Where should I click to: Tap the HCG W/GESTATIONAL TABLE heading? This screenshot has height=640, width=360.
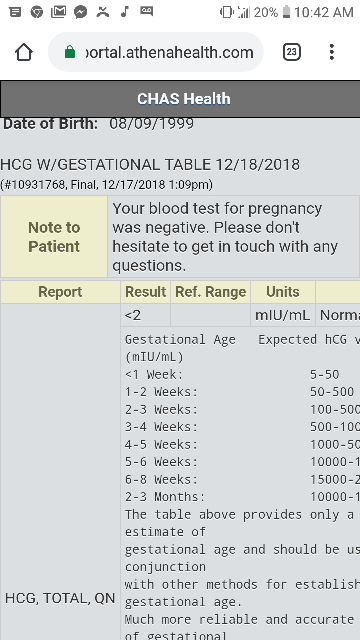coord(150,164)
